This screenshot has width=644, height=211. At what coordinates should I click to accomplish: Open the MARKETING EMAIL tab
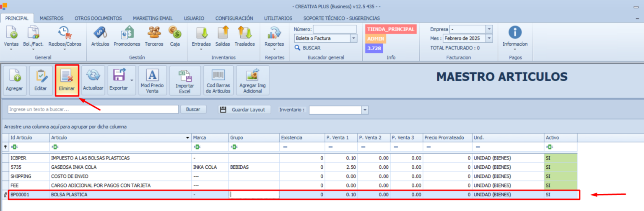(x=153, y=18)
